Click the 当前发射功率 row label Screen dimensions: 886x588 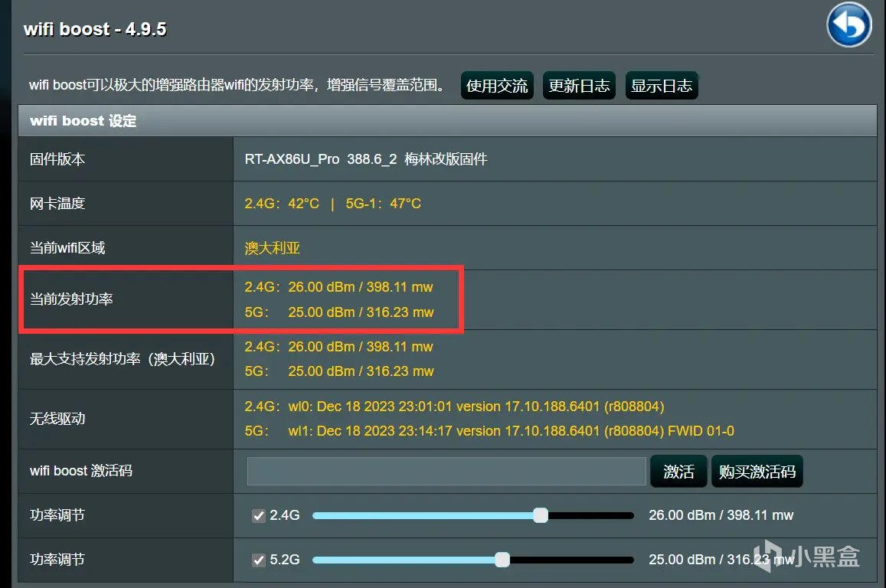click(x=71, y=299)
